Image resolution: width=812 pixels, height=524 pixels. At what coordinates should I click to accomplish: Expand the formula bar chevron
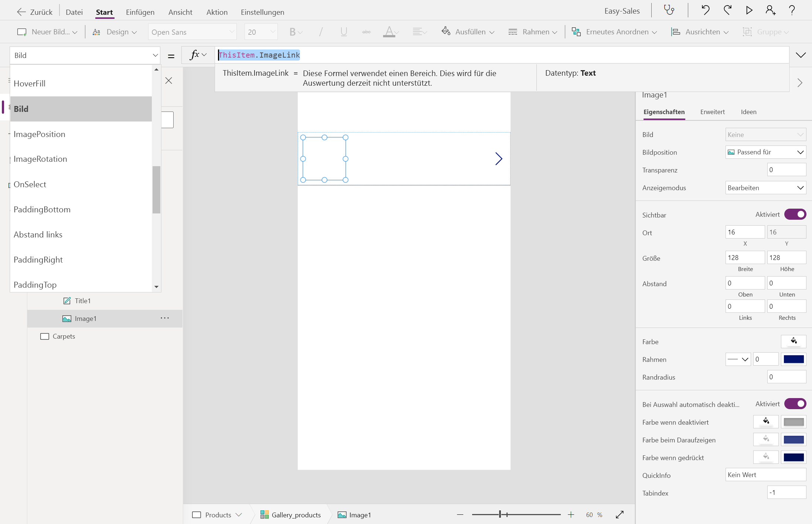[801, 55]
